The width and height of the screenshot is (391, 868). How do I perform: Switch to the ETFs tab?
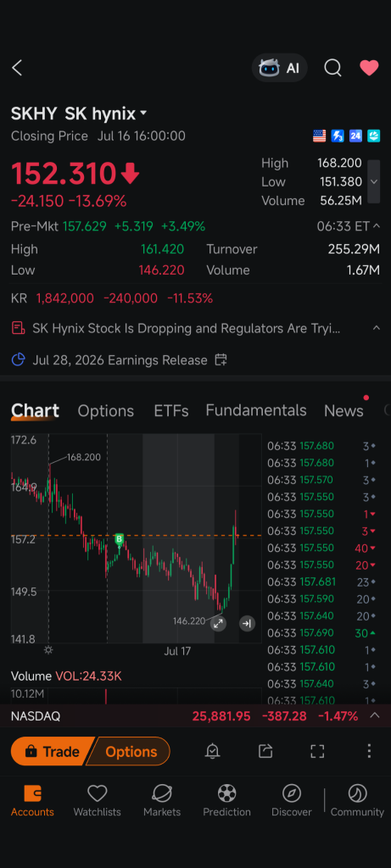(171, 411)
